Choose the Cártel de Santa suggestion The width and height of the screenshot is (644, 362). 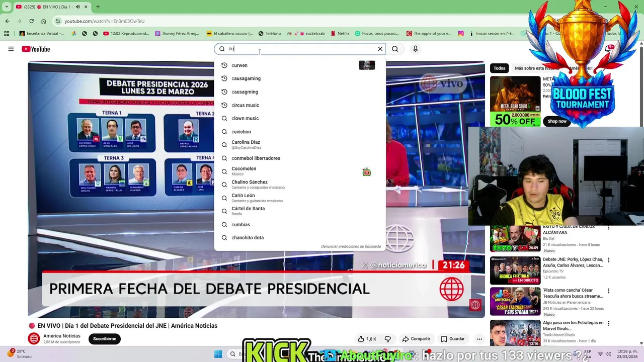[300, 211]
